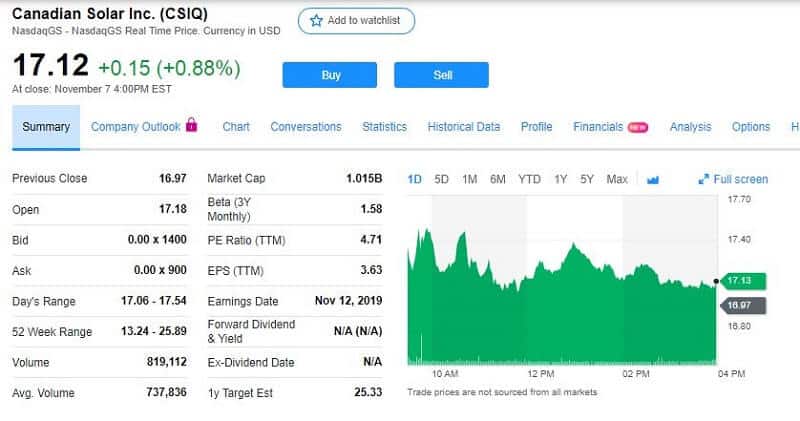Select the 5Y chart range
800x421 pixels.
click(x=587, y=180)
